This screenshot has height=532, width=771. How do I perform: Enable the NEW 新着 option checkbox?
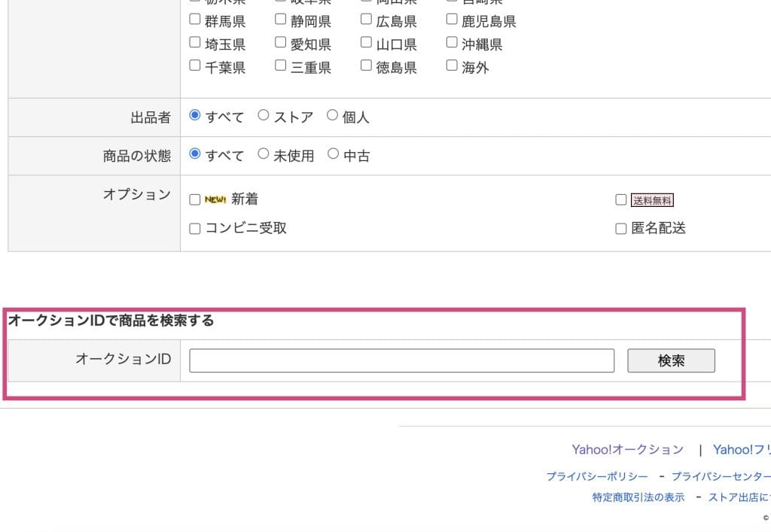[195, 200]
